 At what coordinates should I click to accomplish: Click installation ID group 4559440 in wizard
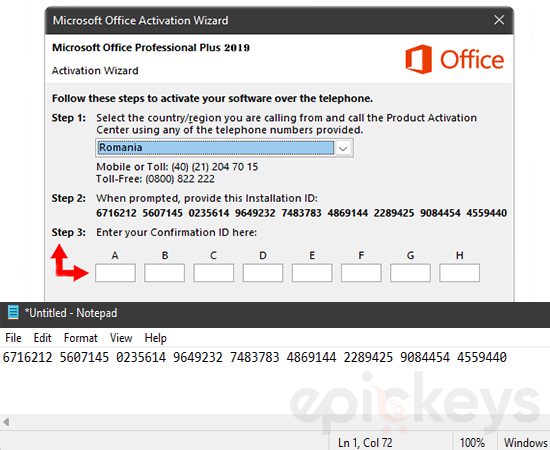pos(486,213)
